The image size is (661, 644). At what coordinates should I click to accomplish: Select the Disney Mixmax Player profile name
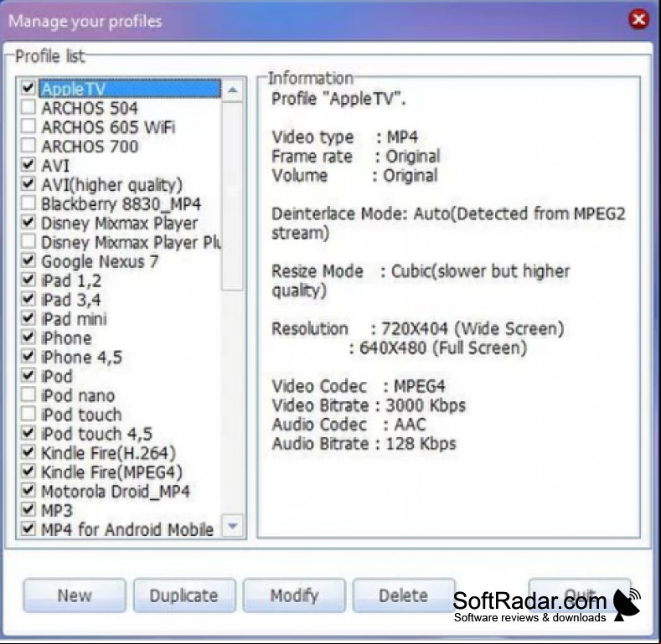click(119, 224)
